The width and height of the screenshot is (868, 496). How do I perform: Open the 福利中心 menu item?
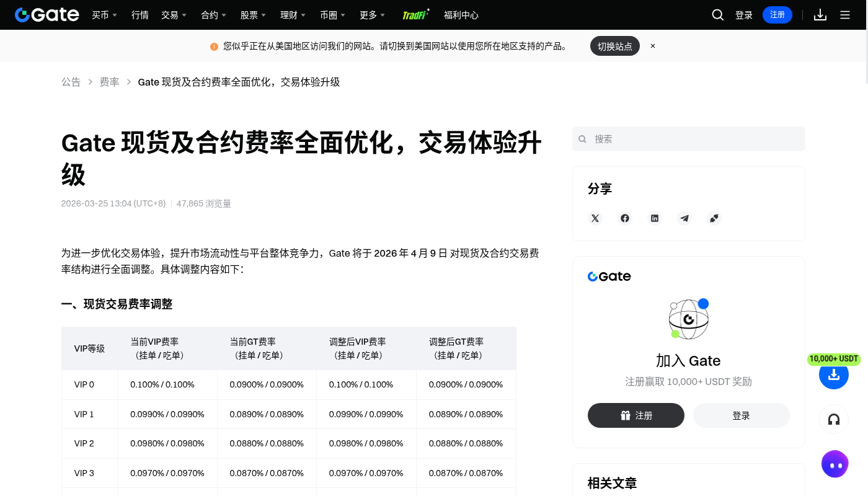(461, 15)
